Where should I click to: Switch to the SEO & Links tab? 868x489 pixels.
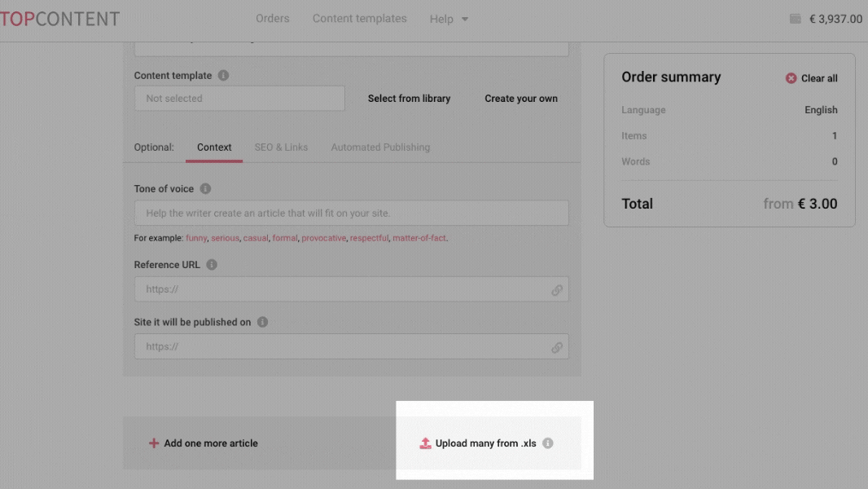coord(281,148)
